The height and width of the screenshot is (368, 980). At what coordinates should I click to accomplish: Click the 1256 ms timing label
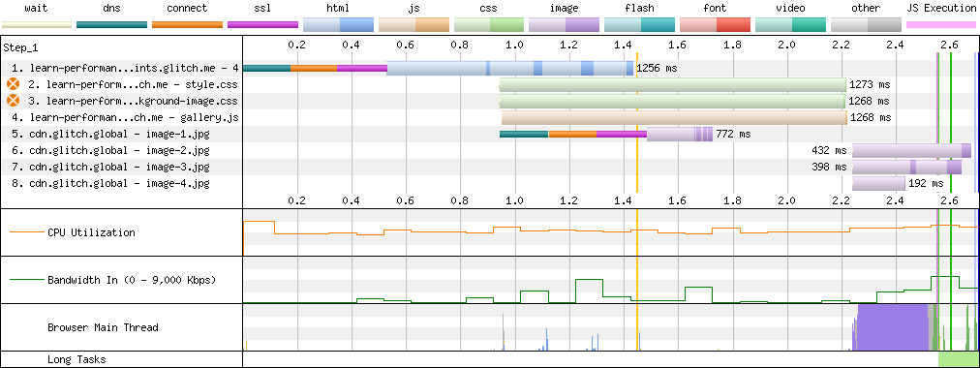[x=657, y=68]
